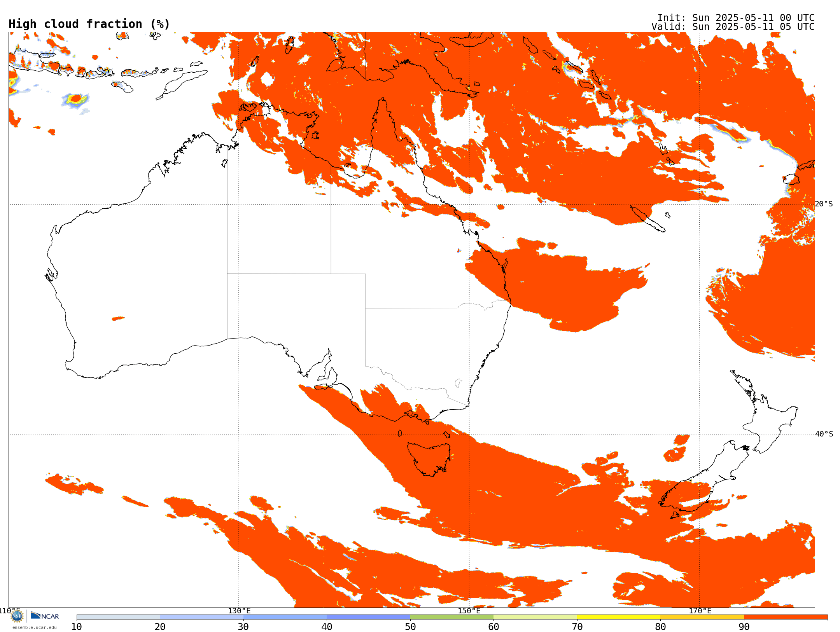Click the NCAR logo
The width and height of the screenshot is (840, 632).
point(45,616)
